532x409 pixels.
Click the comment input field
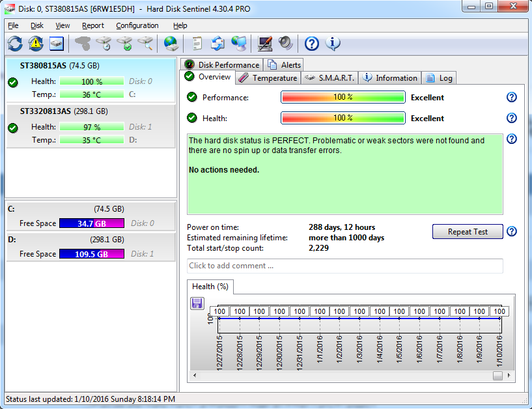tap(344, 266)
